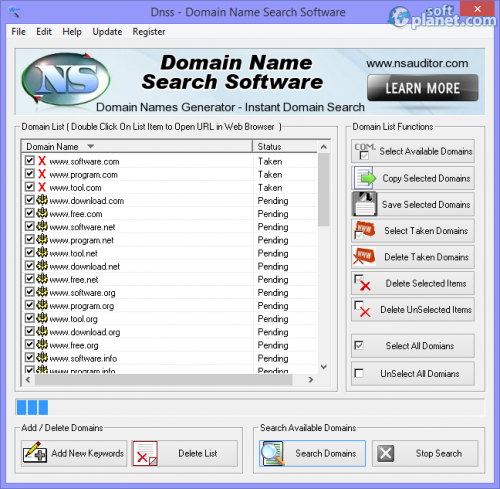Uncheck the www.program.com checkbox
This screenshot has width=500, height=489.
tap(30, 174)
